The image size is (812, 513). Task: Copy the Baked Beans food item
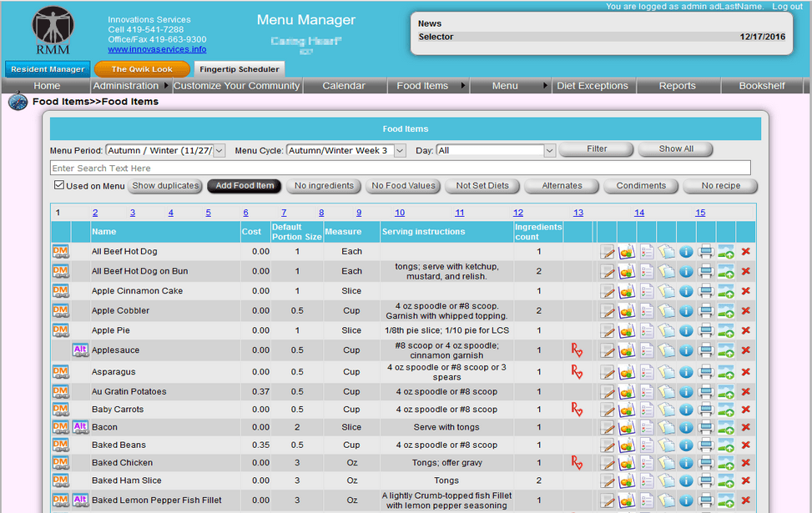(x=667, y=445)
